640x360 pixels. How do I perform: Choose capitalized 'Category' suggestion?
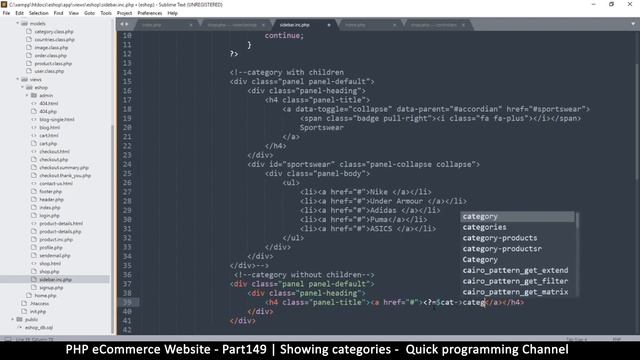(518, 260)
